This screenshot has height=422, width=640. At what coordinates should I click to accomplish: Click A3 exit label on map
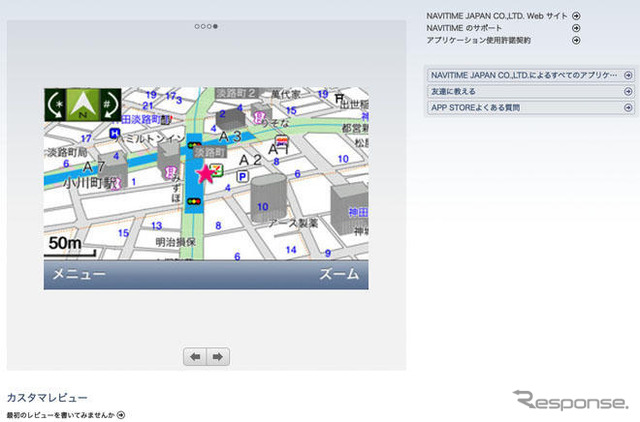[231, 136]
